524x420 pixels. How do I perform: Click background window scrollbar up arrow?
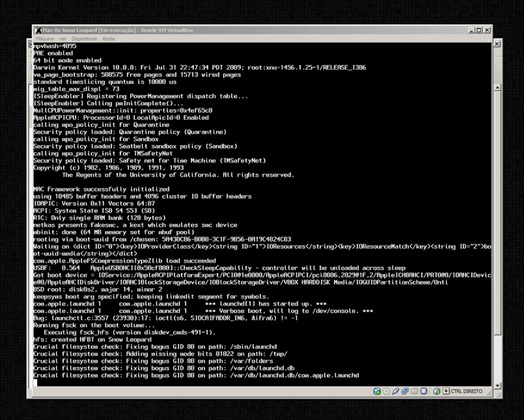[498, 88]
